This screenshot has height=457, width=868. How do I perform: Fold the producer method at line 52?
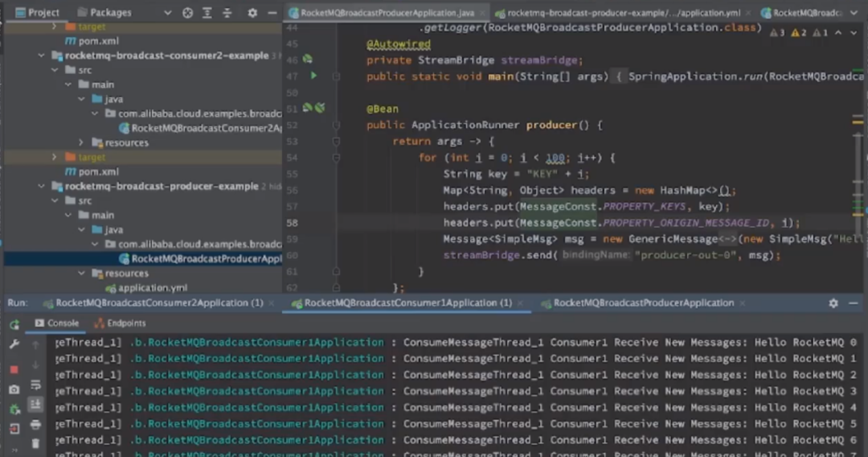[336, 126]
